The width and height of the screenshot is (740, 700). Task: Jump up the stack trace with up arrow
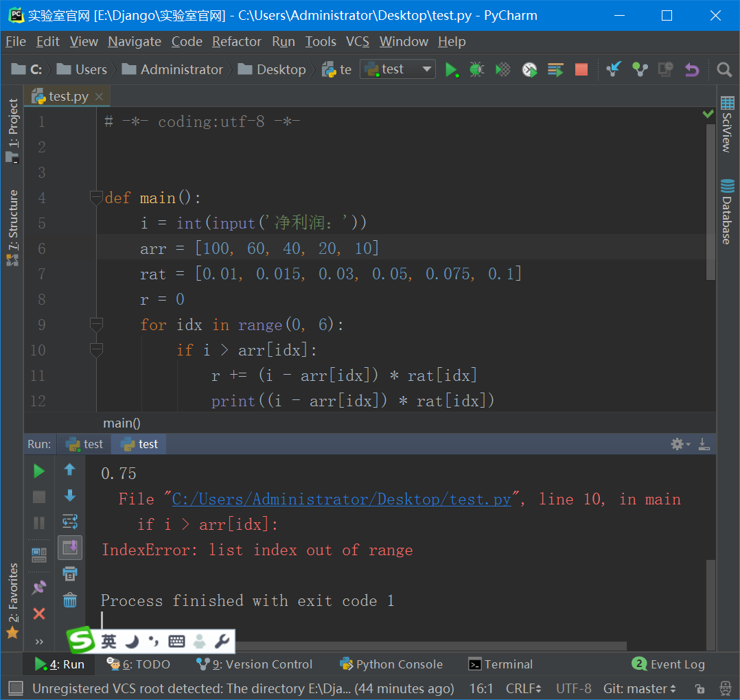(x=70, y=469)
